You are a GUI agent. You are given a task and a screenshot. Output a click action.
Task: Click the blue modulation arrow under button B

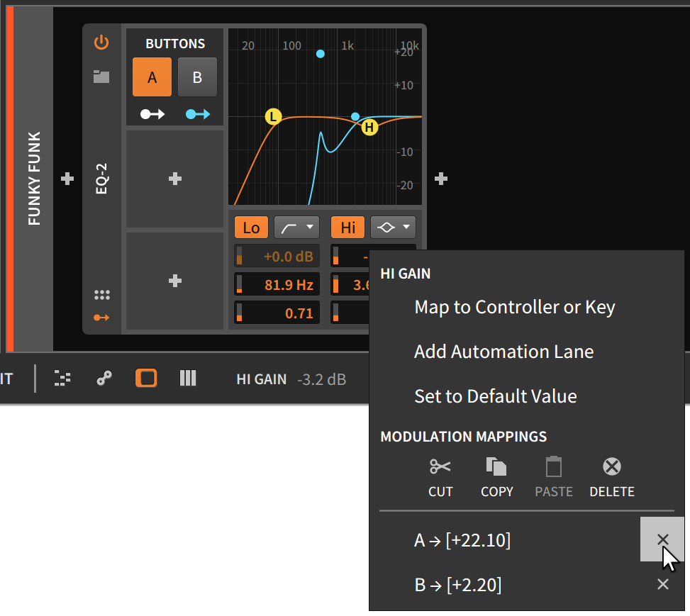[198, 113]
